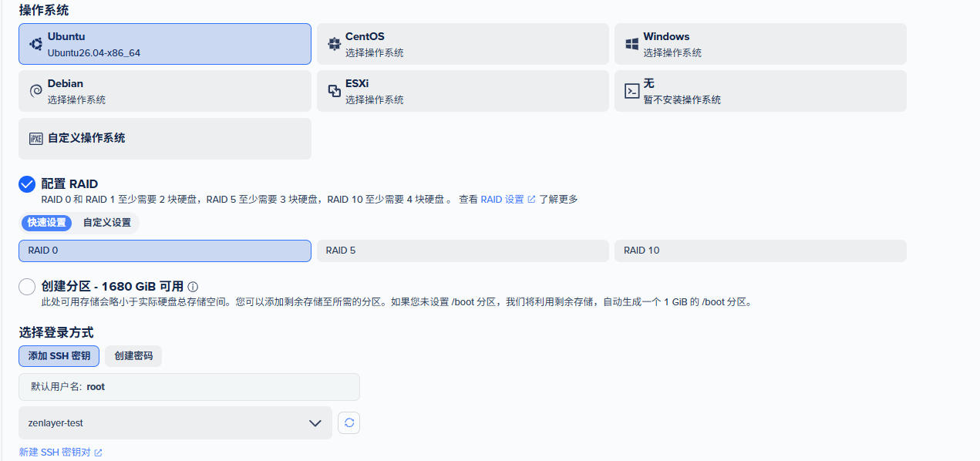Click the 暂不安装操作系统 text

pos(682,100)
